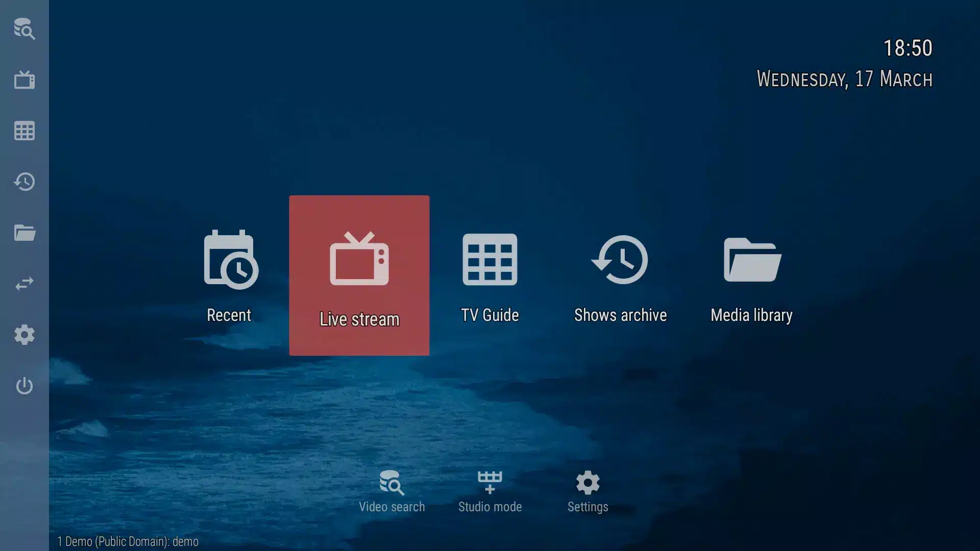Screen dimensions: 980x551
Task: Toggle the switch/exchange sidebar icon
Action: click(24, 284)
